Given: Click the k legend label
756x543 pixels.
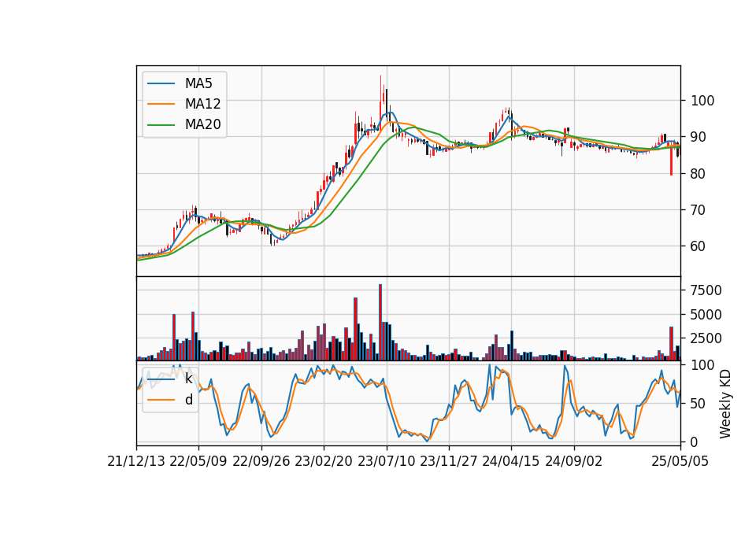Looking at the screenshot, I should (x=188, y=379).
